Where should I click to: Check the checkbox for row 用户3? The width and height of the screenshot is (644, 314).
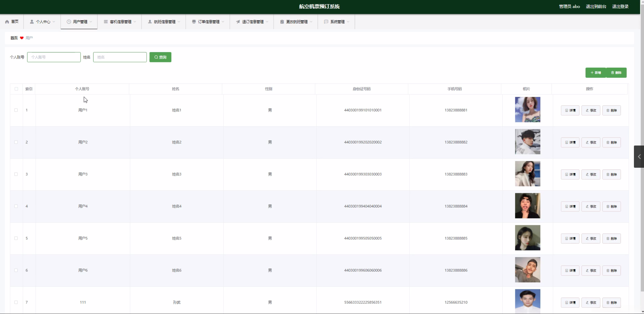tap(16, 174)
